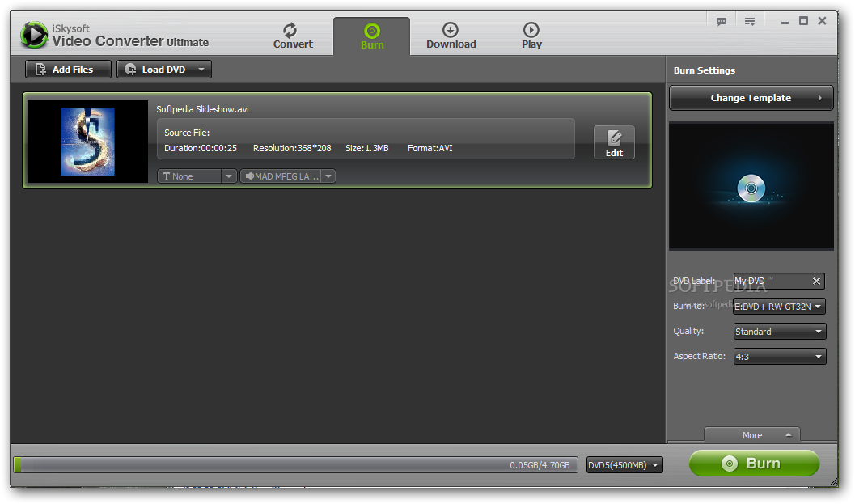Close the iSkysoft Video Converter window
Image resolution: width=855 pixels, height=504 pixels.
[x=822, y=21]
